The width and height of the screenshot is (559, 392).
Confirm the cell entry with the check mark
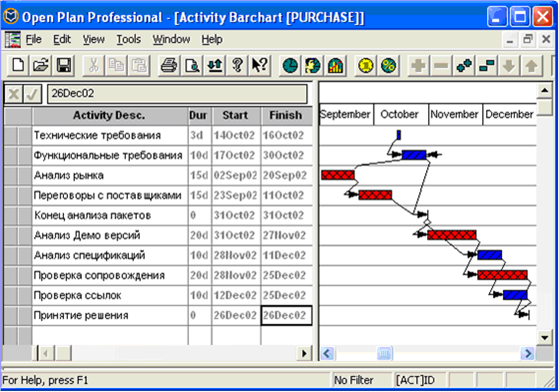tap(32, 94)
